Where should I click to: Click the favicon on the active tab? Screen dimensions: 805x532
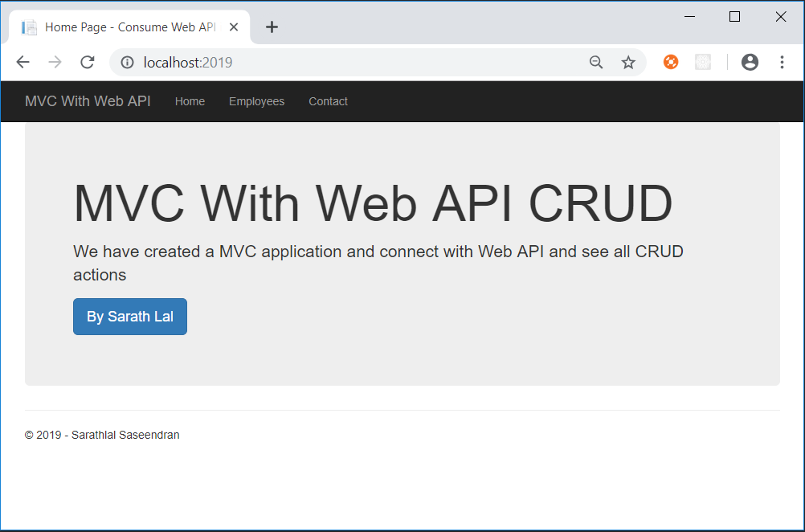pyautogui.click(x=30, y=27)
